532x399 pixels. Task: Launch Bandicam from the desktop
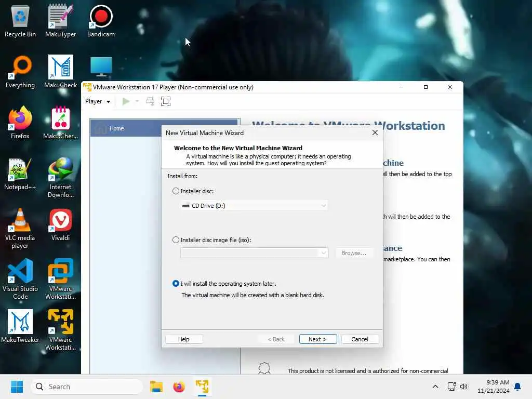[x=101, y=21]
